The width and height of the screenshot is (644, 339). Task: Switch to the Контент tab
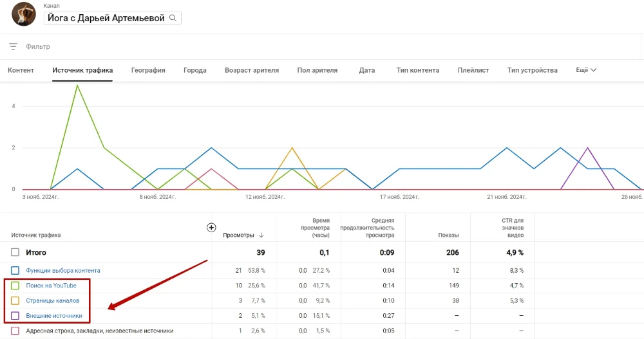click(x=21, y=70)
